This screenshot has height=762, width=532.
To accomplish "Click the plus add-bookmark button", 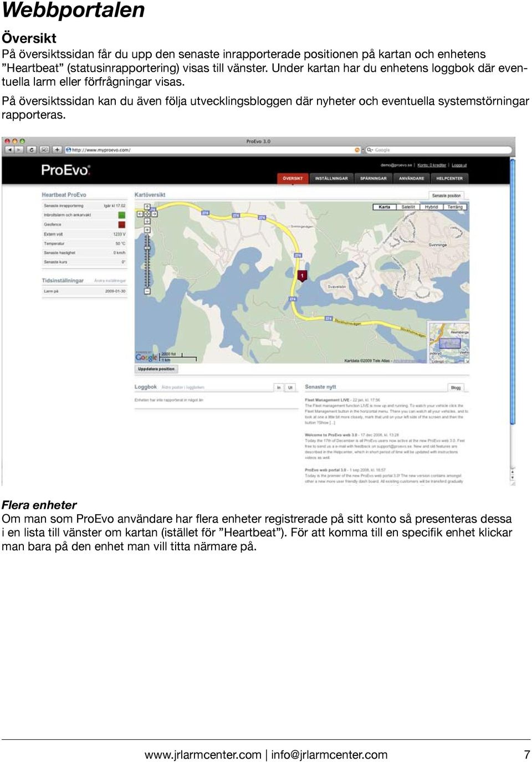I will coord(57,150).
